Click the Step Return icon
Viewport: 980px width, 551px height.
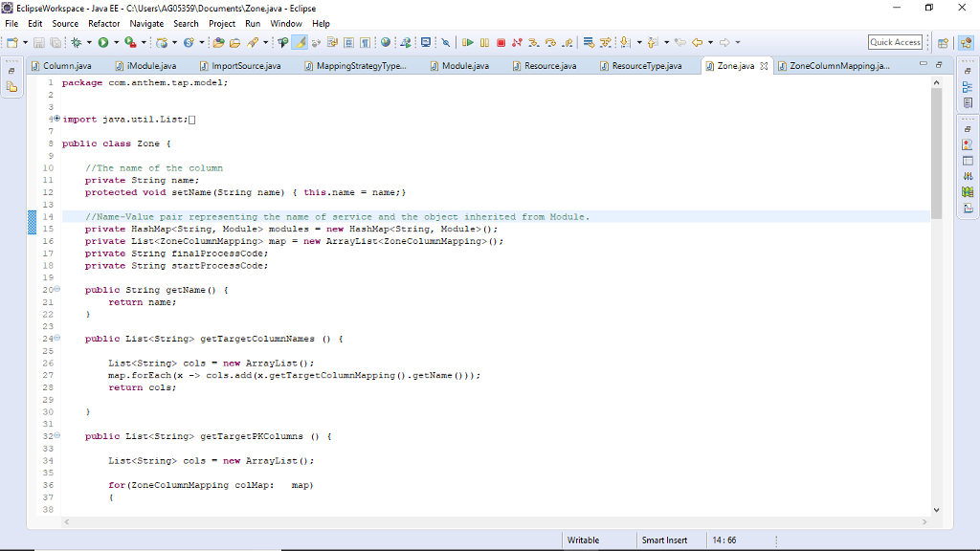click(567, 42)
